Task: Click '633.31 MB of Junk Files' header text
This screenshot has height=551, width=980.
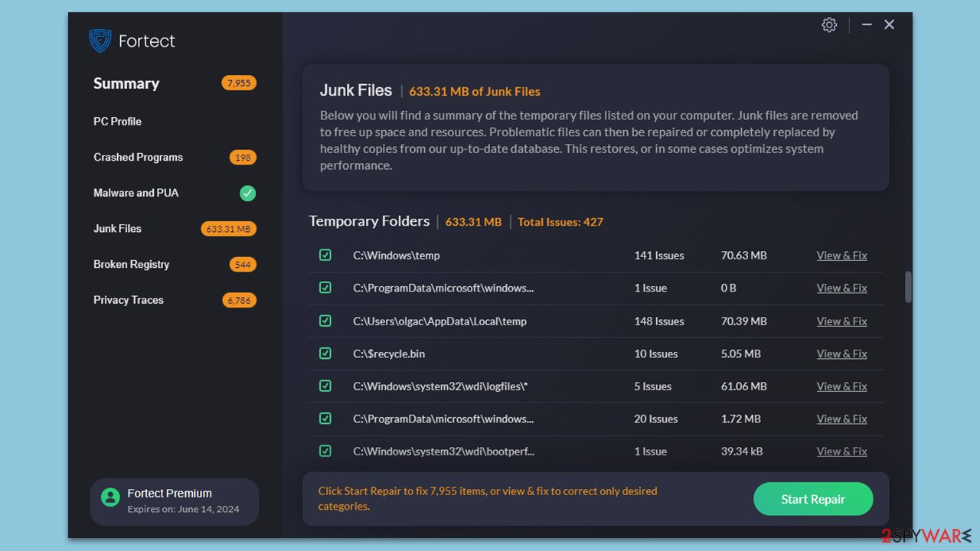Action: 475,91
